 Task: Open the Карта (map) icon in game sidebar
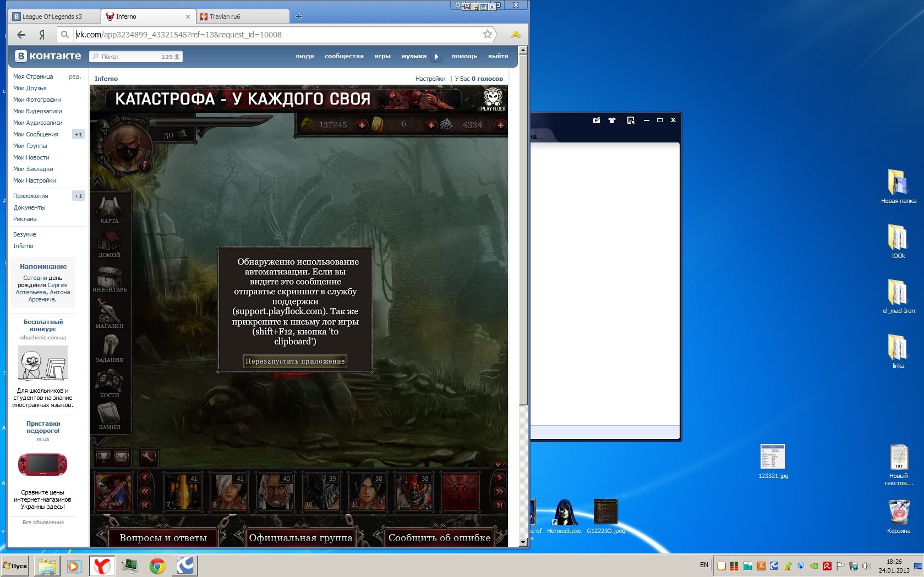pos(110,210)
